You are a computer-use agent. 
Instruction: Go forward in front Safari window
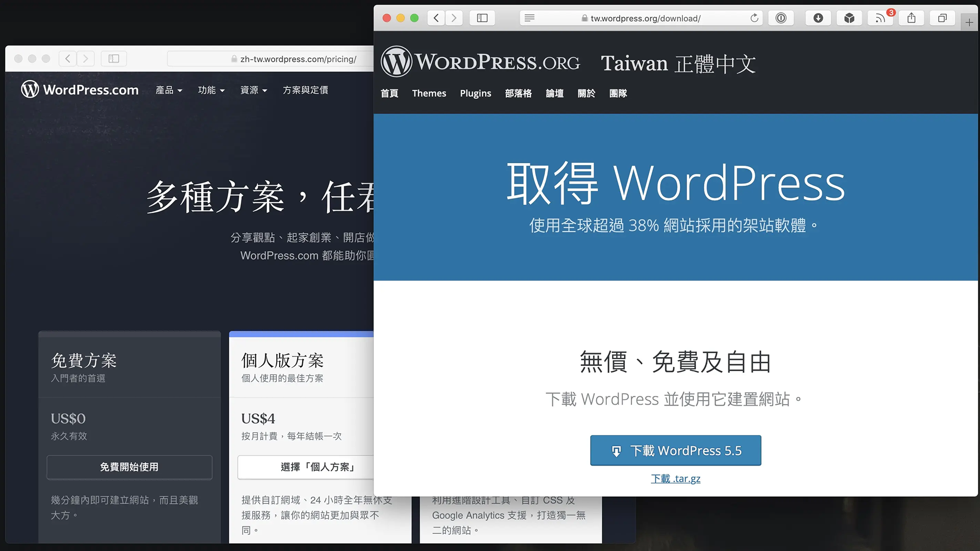coord(454,18)
